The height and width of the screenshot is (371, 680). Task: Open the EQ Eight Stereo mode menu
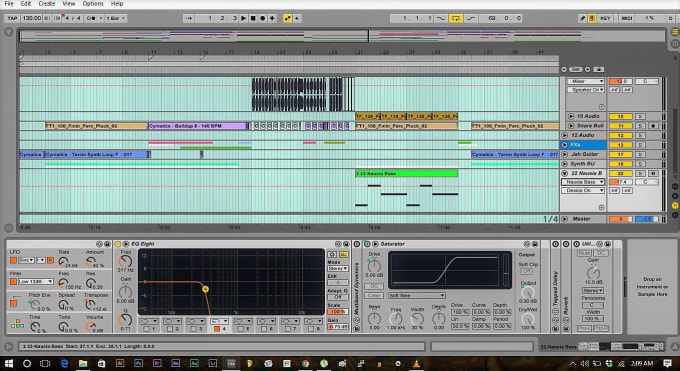(x=338, y=269)
